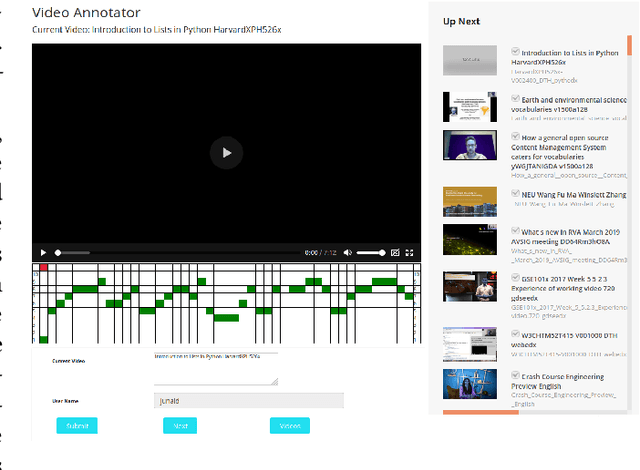Open thumbnail of Content Management System video
Viewport: 640px width, 470px height.
point(470,145)
